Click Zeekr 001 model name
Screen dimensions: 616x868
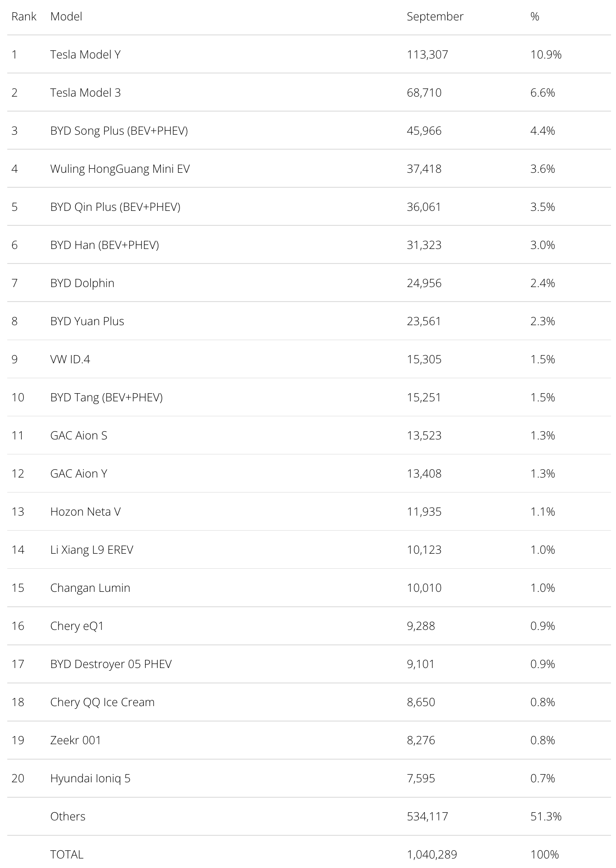(x=75, y=740)
